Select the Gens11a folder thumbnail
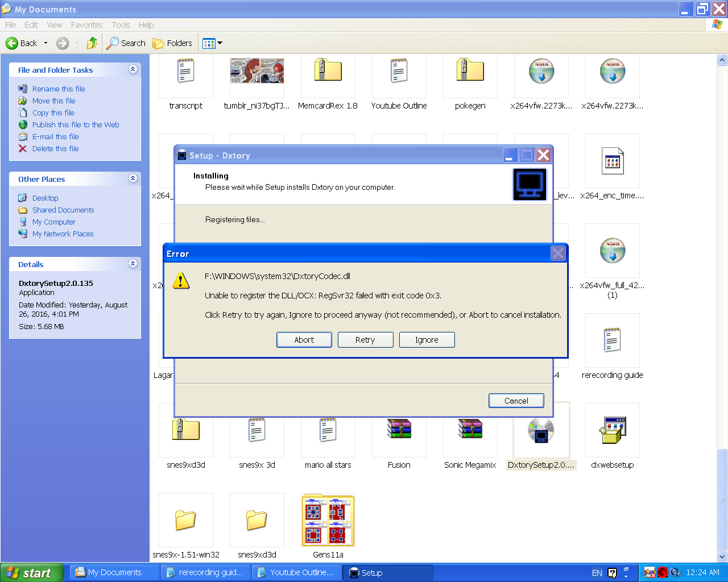728x582 pixels. pos(328,520)
